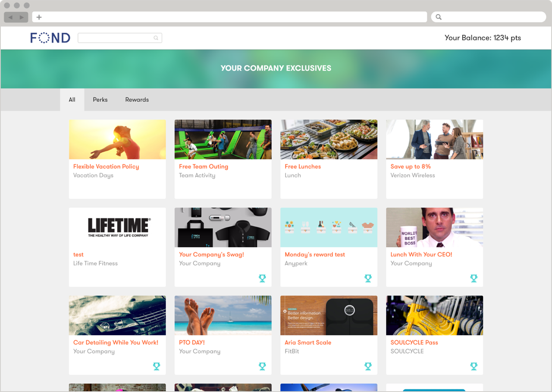The image size is (552, 392).
Task: Click the 'FitBit' subtitle
Action: click(292, 351)
